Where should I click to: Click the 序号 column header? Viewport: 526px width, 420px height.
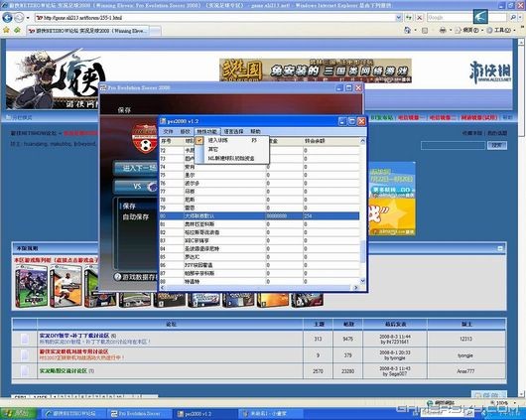(x=171, y=141)
